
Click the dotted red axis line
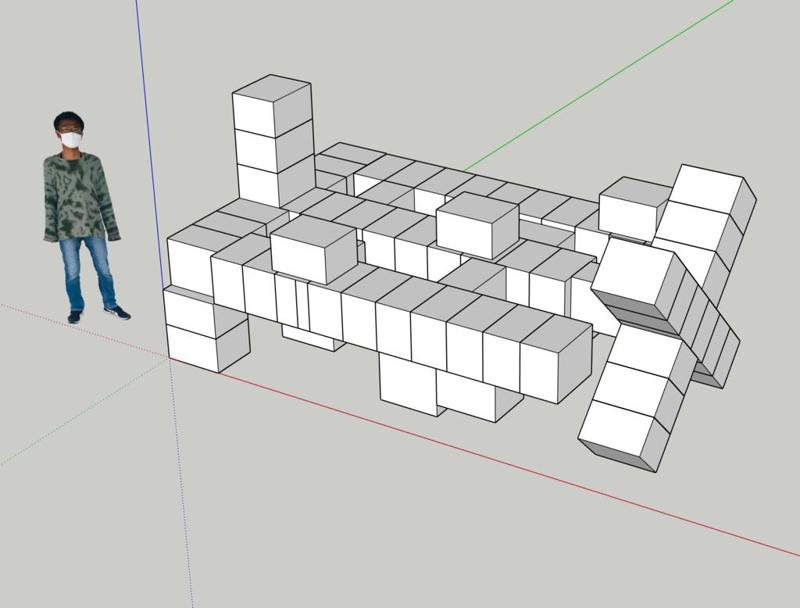84,331
